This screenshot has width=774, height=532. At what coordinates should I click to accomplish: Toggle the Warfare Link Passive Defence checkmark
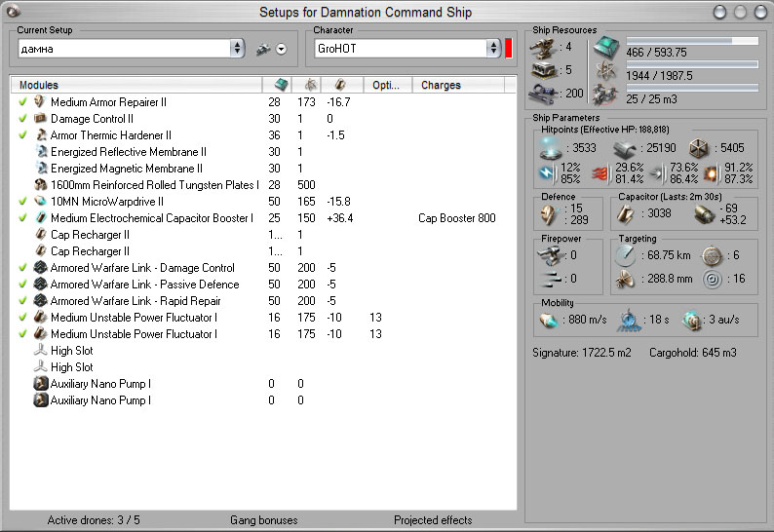pyautogui.click(x=22, y=285)
